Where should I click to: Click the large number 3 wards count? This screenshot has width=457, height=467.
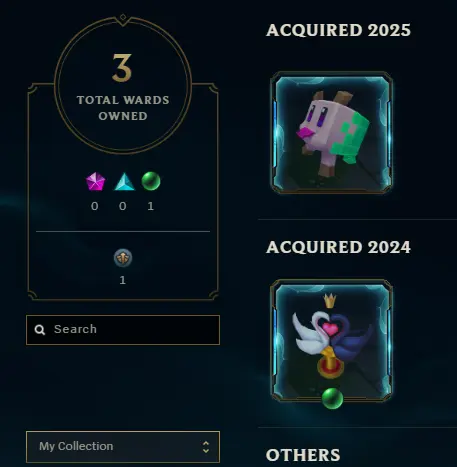click(x=122, y=68)
